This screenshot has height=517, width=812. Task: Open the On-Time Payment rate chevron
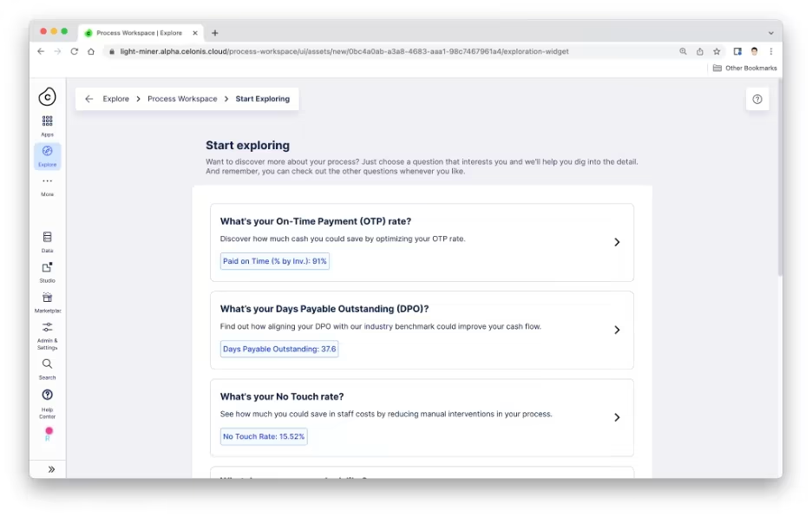(617, 242)
